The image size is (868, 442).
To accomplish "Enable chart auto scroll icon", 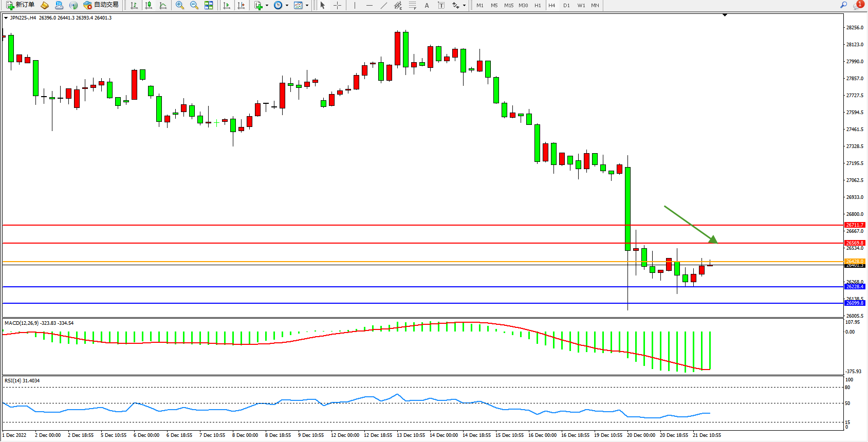I will pos(227,5).
